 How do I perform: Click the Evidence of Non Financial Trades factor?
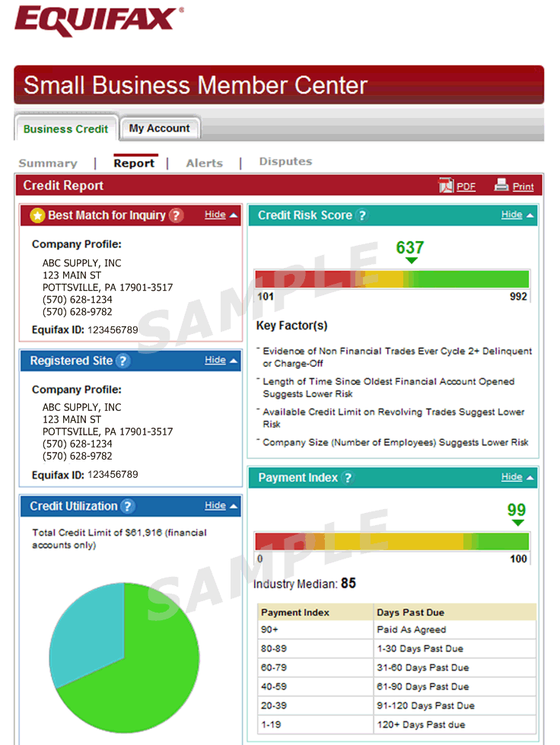point(397,357)
